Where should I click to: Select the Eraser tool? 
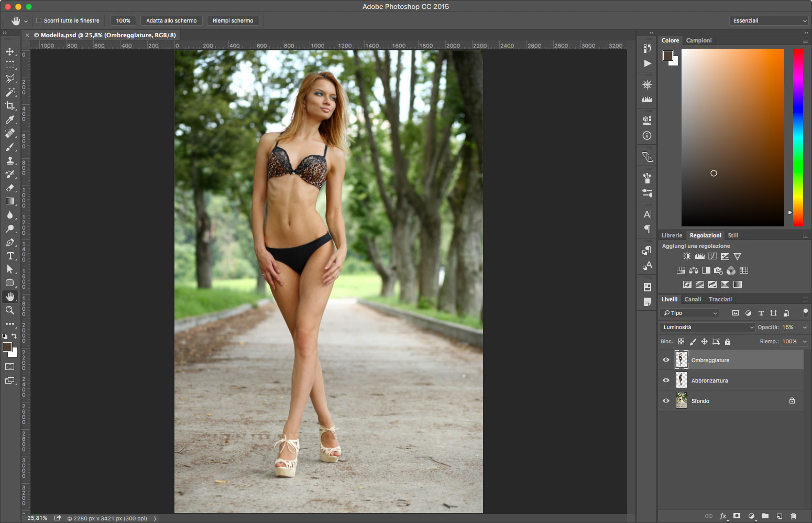[x=10, y=188]
